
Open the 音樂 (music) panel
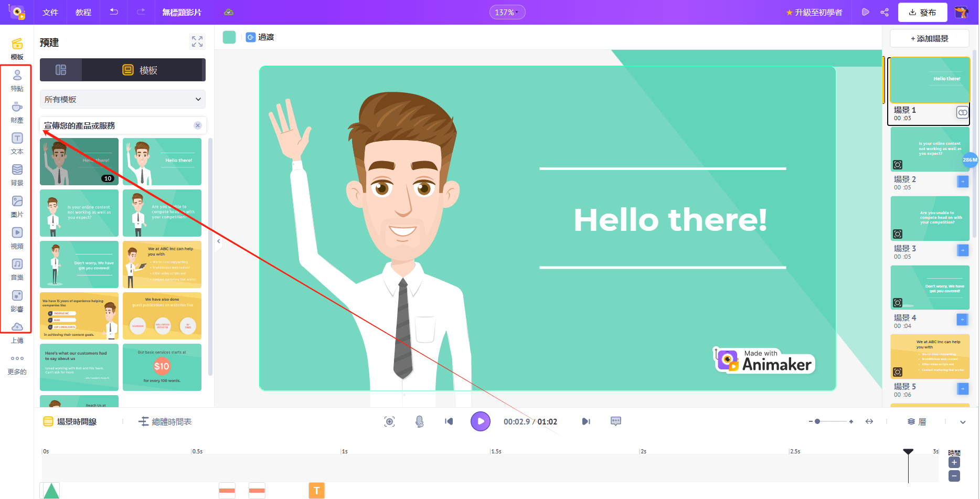[x=17, y=269]
